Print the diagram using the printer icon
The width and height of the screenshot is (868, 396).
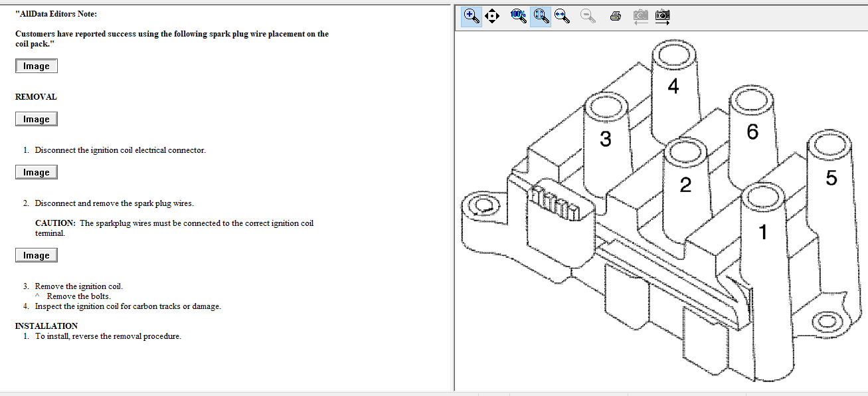(616, 16)
